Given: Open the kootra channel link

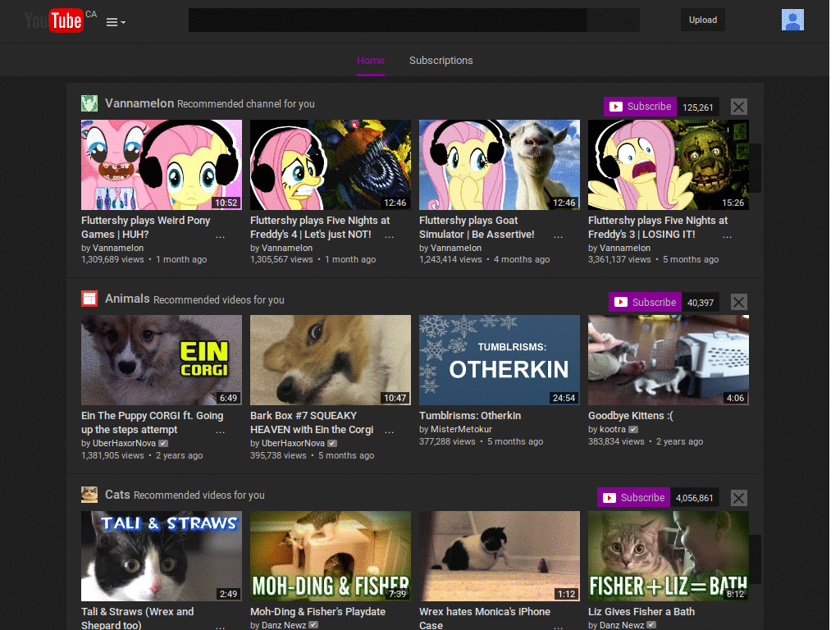Looking at the screenshot, I should pyautogui.click(x=613, y=429).
